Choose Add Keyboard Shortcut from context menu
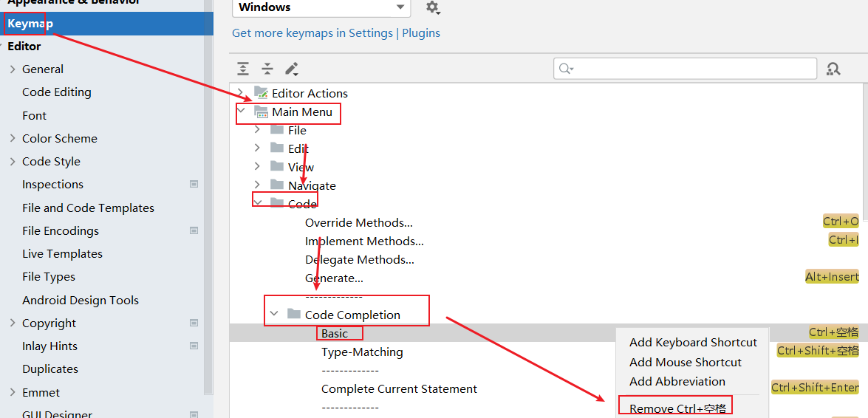 pos(693,342)
